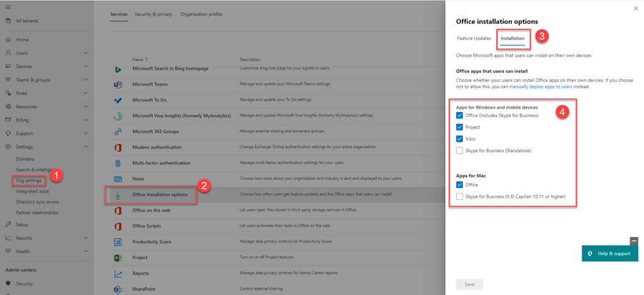The image size is (644, 295).
Task: Click the Microsoft Teams row icon
Action: 118,84
